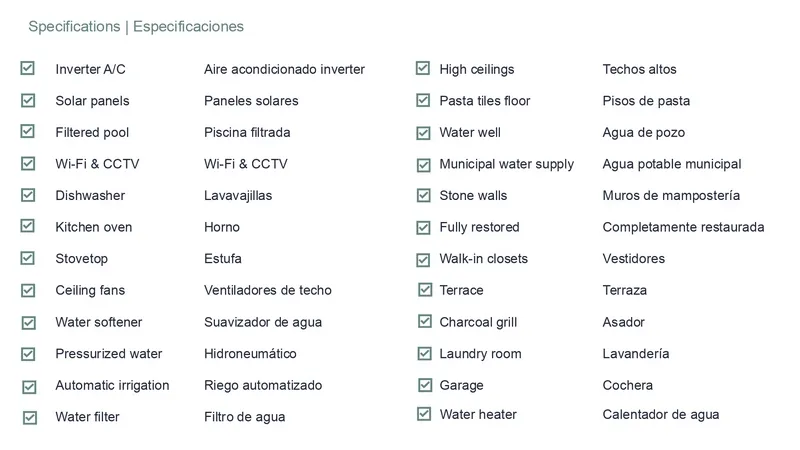Select the Municipal water supply text
The width and height of the screenshot is (800, 450).
pos(506,164)
